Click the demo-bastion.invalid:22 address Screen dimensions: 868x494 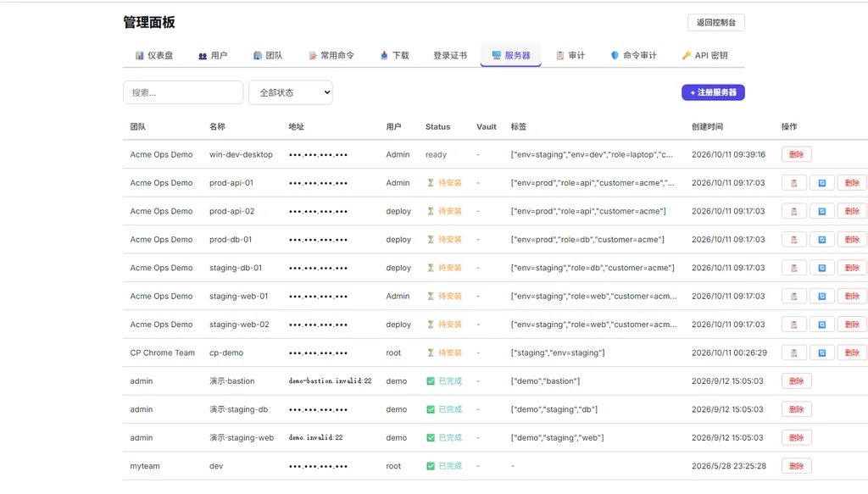click(330, 380)
